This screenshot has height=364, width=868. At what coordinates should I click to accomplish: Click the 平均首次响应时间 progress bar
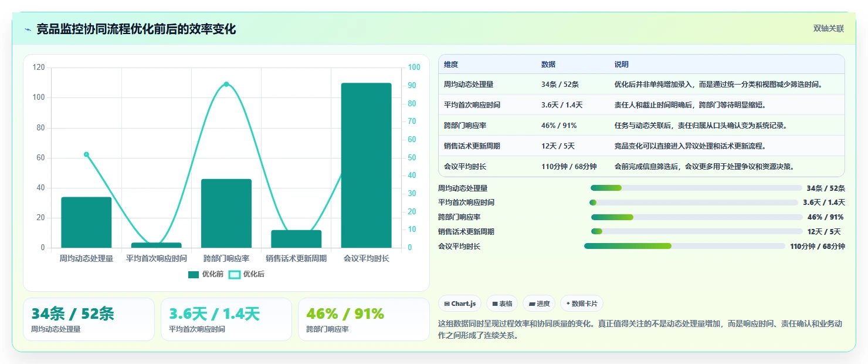(694, 203)
